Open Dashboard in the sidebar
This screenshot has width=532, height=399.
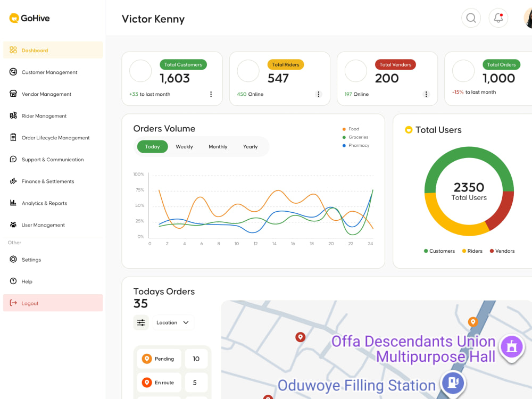(53, 50)
